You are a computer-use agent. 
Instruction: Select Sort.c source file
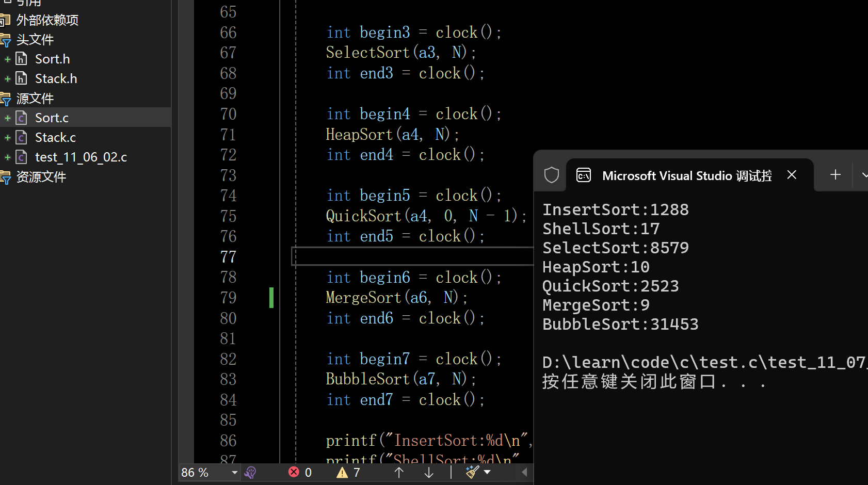pos(52,118)
